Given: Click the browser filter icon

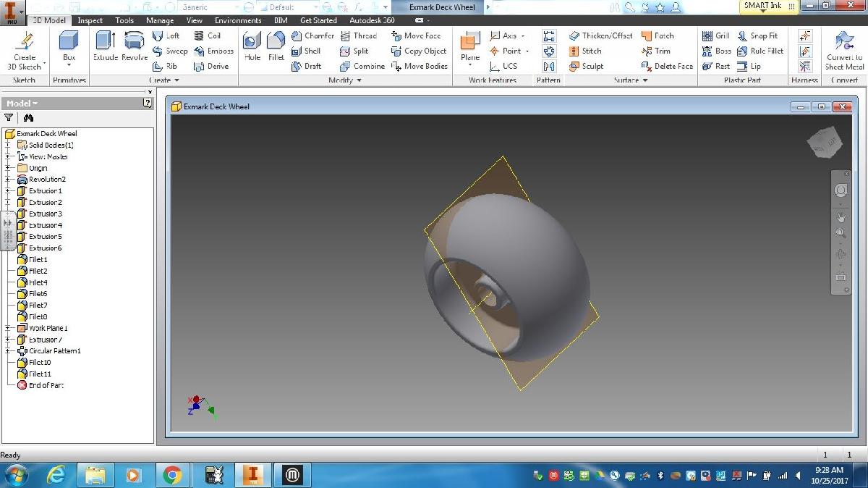Looking at the screenshot, I should 9,117.
